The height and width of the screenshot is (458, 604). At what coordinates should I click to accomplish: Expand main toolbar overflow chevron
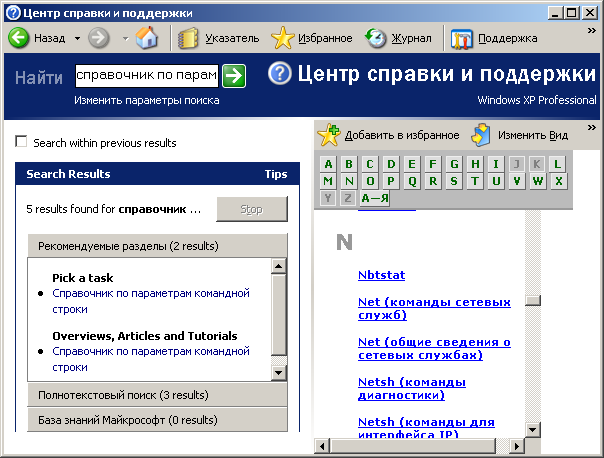click(592, 30)
